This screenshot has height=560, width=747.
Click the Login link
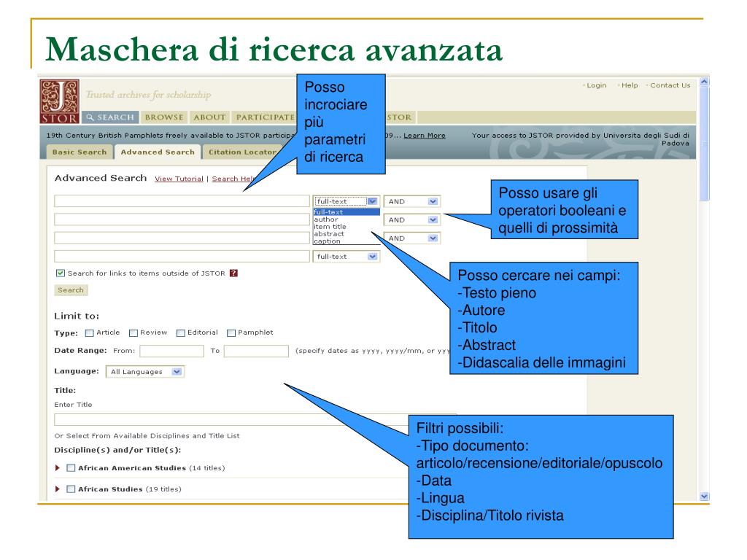[596, 85]
